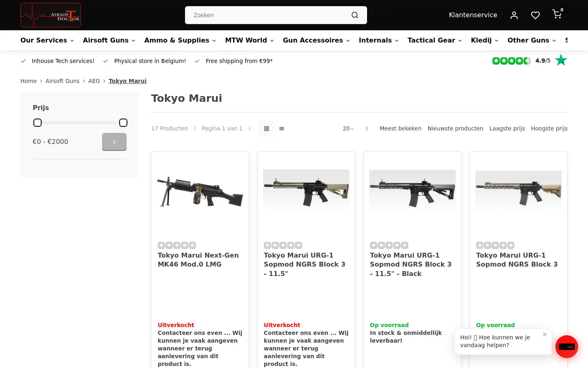
Task: Open the 20 per page dropdown
Action: coord(348,128)
